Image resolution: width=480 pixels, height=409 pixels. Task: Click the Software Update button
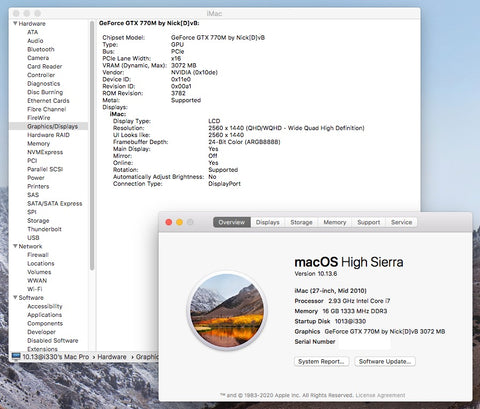(x=385, y=361)
